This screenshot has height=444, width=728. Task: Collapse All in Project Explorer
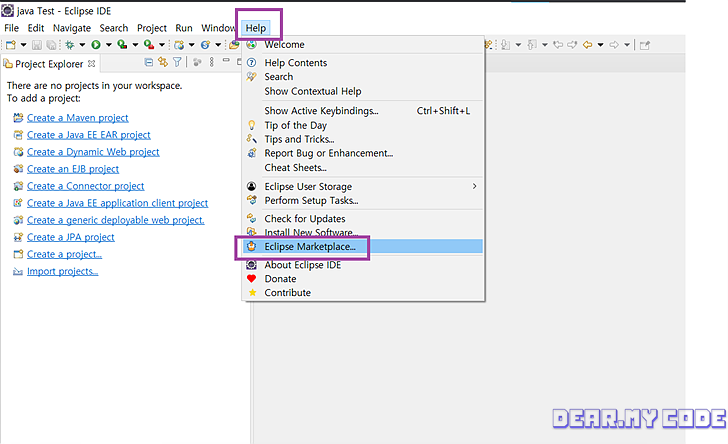click(149, 62)
